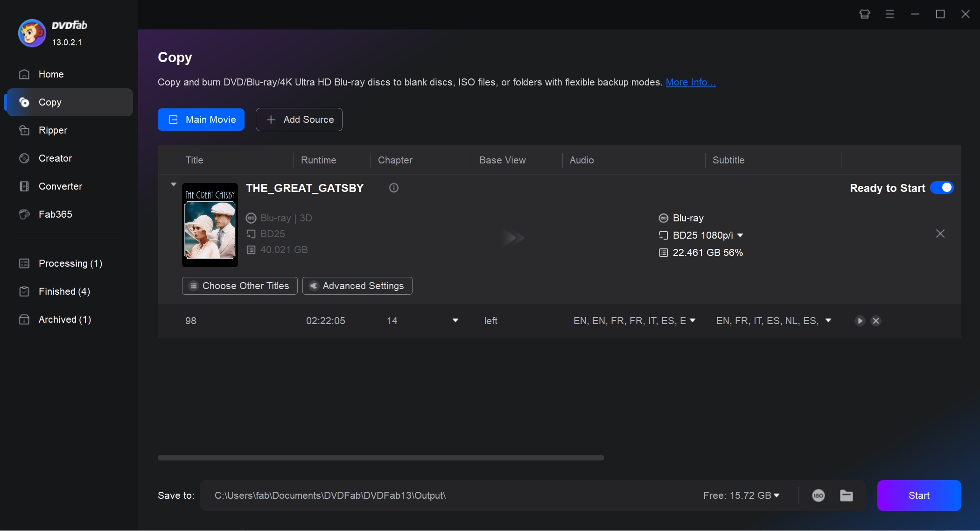The image size is (980, 531).
Task: Click the Blu-ray output format label
Action: click(x=688, y=218)
